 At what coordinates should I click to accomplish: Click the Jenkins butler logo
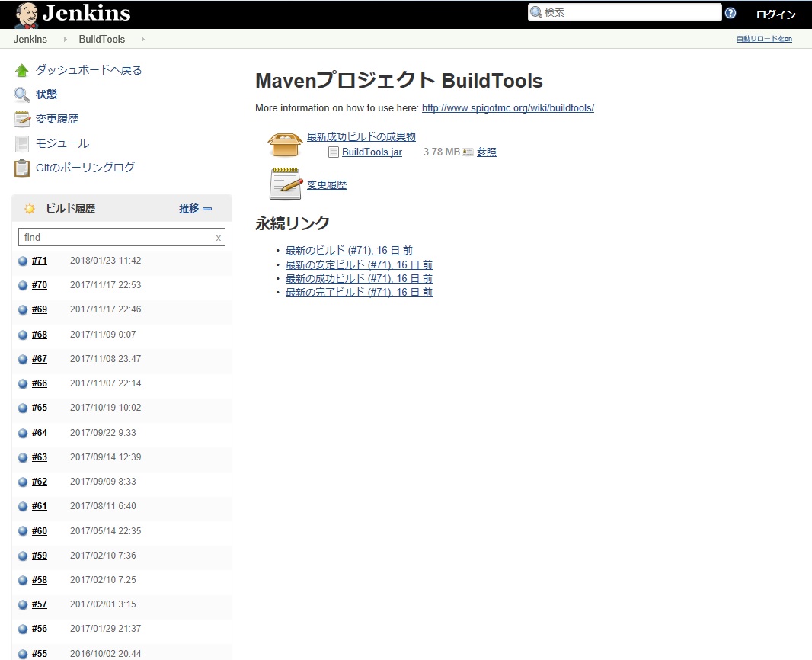coord(26,14)
